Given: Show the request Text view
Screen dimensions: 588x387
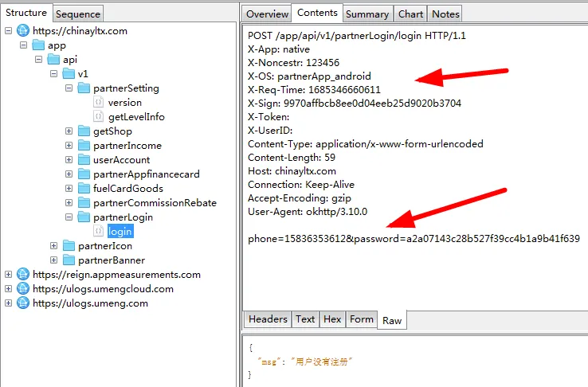Looking at the screenshot, I should click(305, 319).
